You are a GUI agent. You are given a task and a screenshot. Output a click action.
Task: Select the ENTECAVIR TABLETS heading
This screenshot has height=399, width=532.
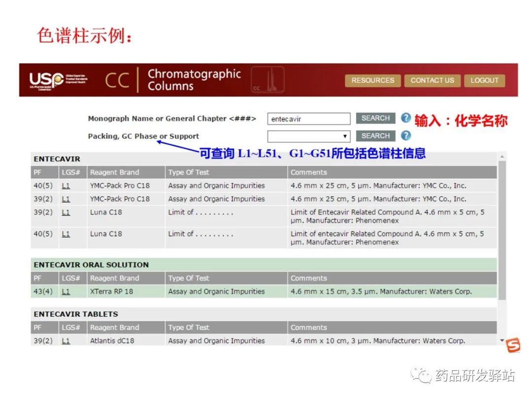[x=76, y=314]
